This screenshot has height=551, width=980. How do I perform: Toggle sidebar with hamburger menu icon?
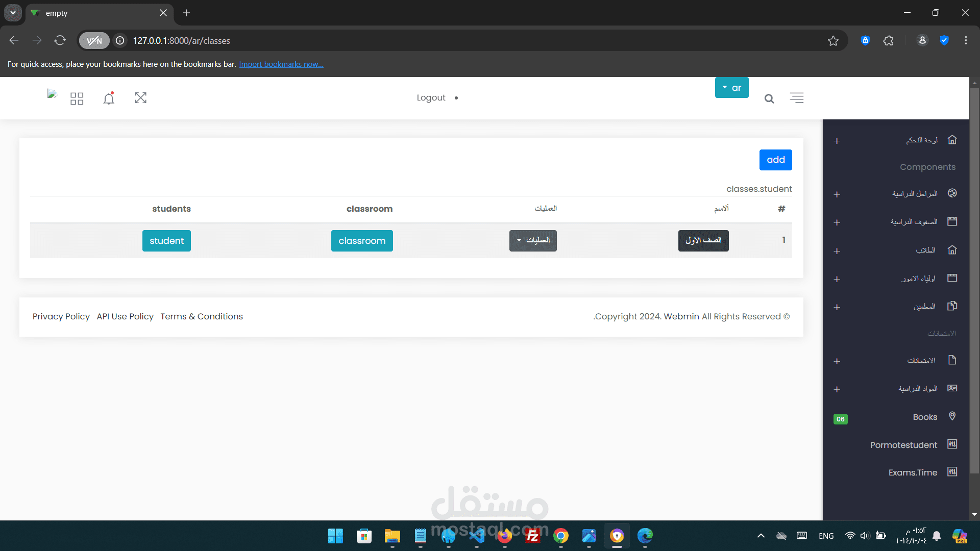coord(797,98)
